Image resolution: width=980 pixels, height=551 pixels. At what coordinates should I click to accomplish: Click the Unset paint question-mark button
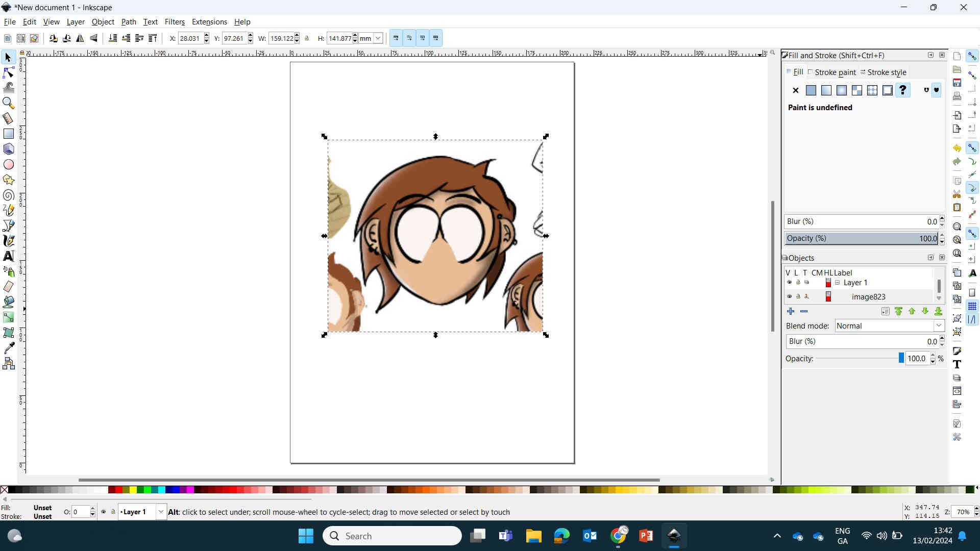(902, 90)
